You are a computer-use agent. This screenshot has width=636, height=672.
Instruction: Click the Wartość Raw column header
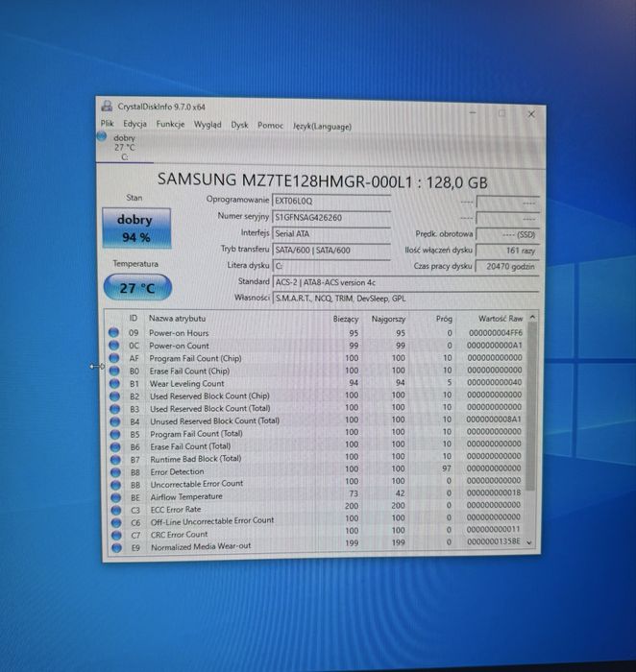point(501,319)
